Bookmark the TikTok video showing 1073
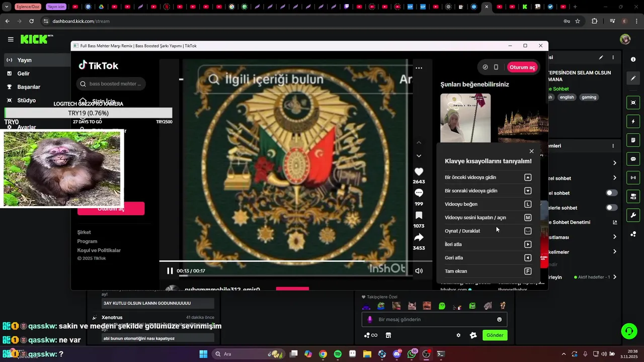 [x=419, y=215]
